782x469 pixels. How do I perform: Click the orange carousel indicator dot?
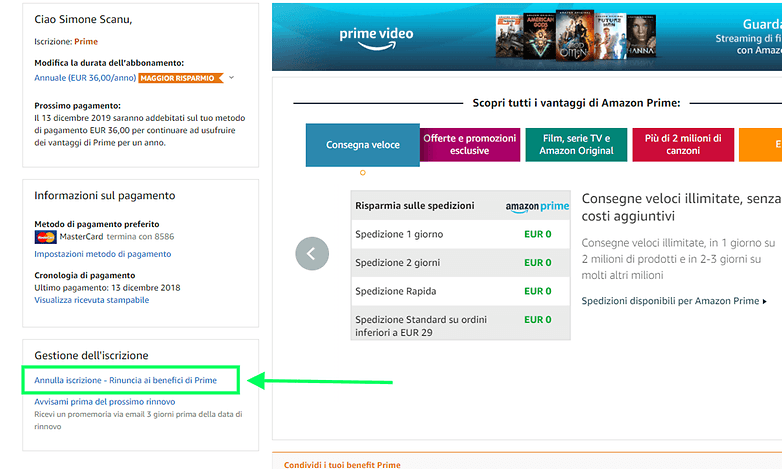click(363, 173)
